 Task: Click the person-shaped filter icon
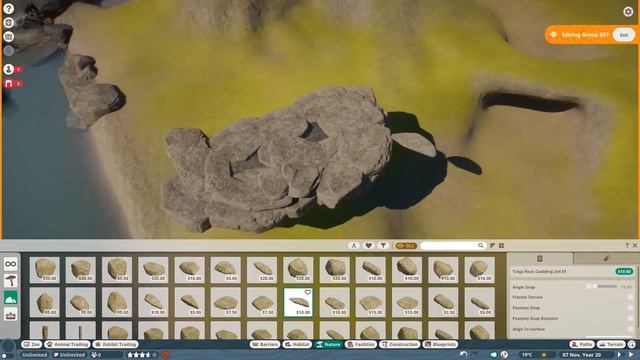coord(353,245)
